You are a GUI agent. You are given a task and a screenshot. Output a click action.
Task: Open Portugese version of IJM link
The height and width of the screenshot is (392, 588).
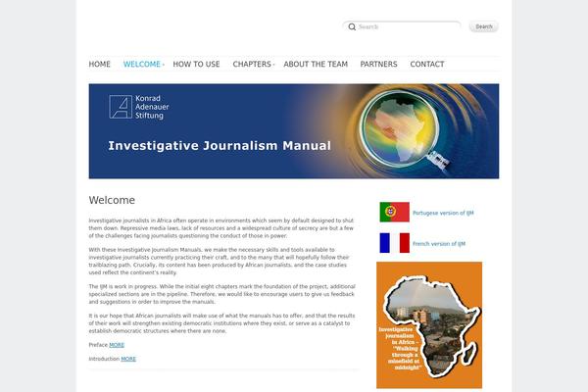443,213
